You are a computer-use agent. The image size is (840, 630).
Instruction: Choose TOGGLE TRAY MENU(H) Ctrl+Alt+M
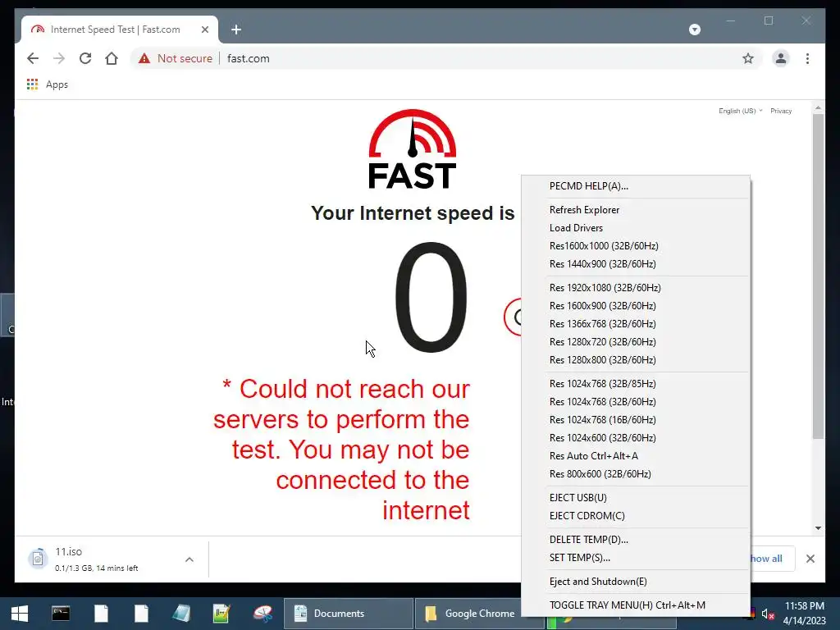pos(636,605)
